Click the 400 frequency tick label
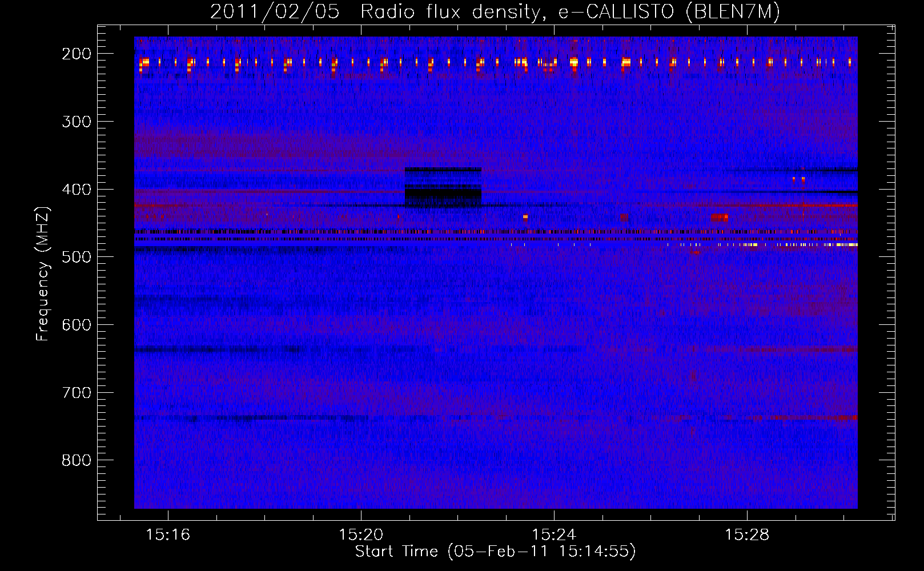The width and height of the screenshot is (924, 571). 77,190
